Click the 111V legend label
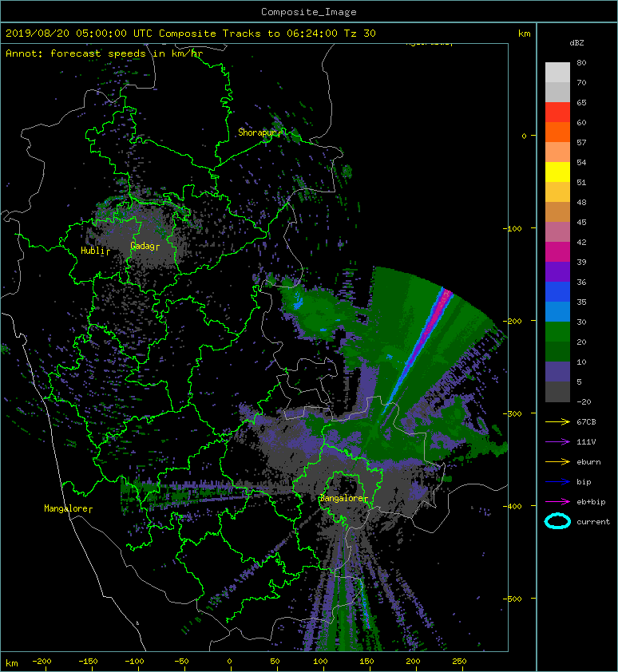The height and width of the screenshot is (672, 618). point(586,442)
